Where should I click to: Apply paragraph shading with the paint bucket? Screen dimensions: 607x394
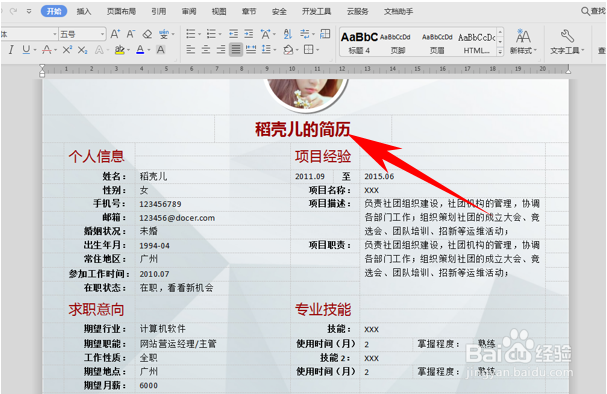288,50
